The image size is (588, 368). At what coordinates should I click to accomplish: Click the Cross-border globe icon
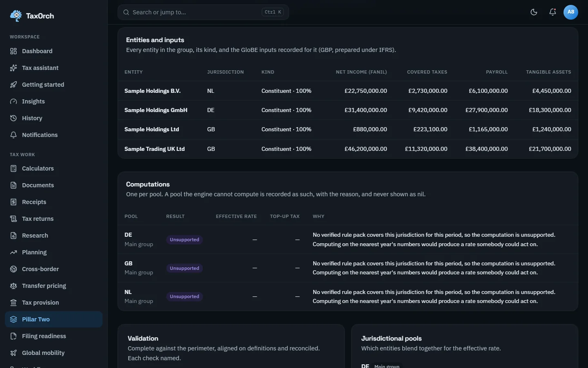tap(13, 269)
